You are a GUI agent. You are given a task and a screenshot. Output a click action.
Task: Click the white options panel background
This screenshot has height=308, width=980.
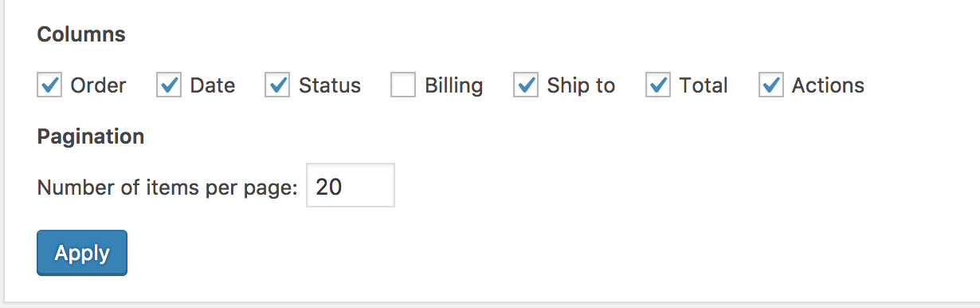pyautogui.click(x=637, y=199)
